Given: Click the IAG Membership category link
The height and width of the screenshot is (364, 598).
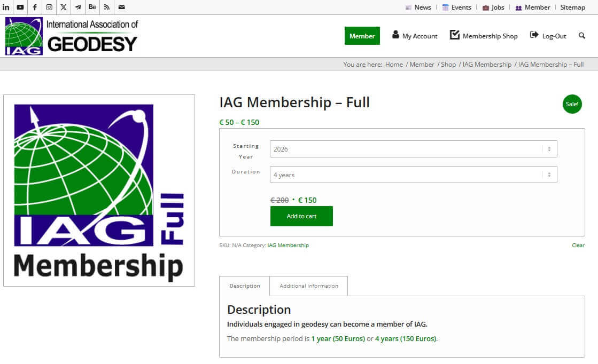Looking at the screenshot, I should click(288, 246).
